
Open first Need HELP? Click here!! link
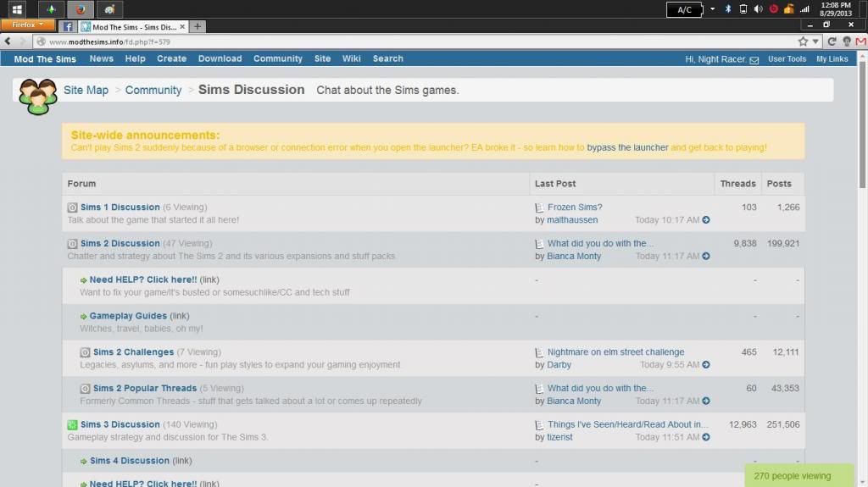point(143,279)
